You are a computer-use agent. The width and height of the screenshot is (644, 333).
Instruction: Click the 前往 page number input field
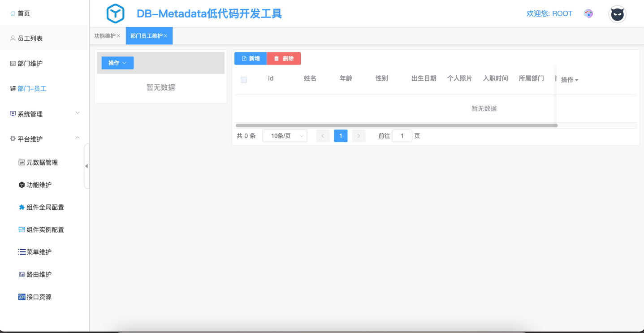(402, 136)
